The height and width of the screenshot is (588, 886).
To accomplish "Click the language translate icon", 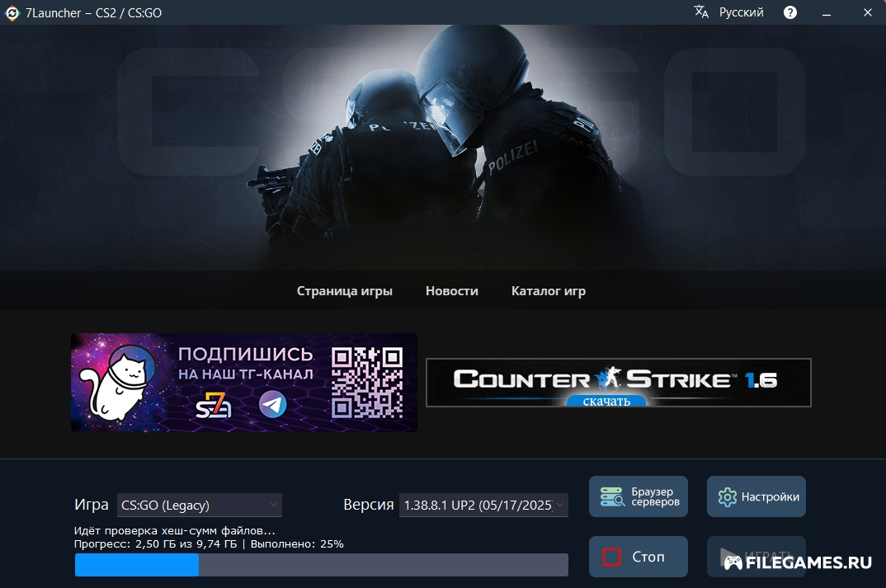I will pyautogui.click(x=701, y=12).
